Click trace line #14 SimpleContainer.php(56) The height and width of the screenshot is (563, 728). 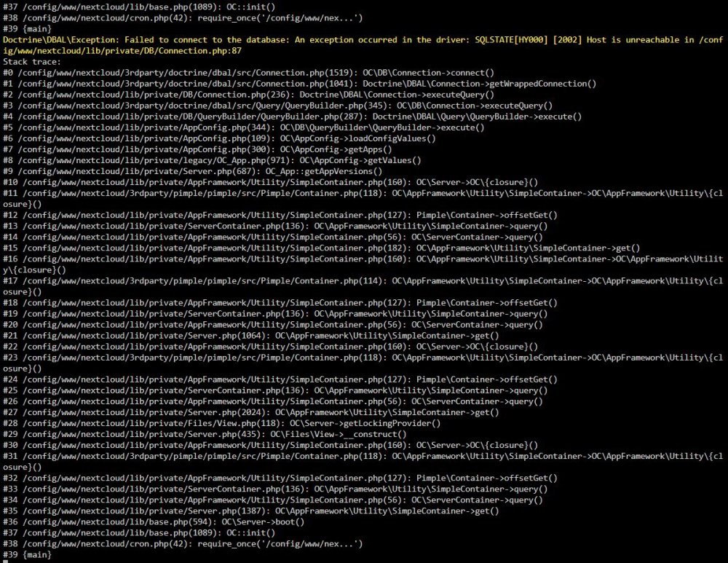coord(272,237)
